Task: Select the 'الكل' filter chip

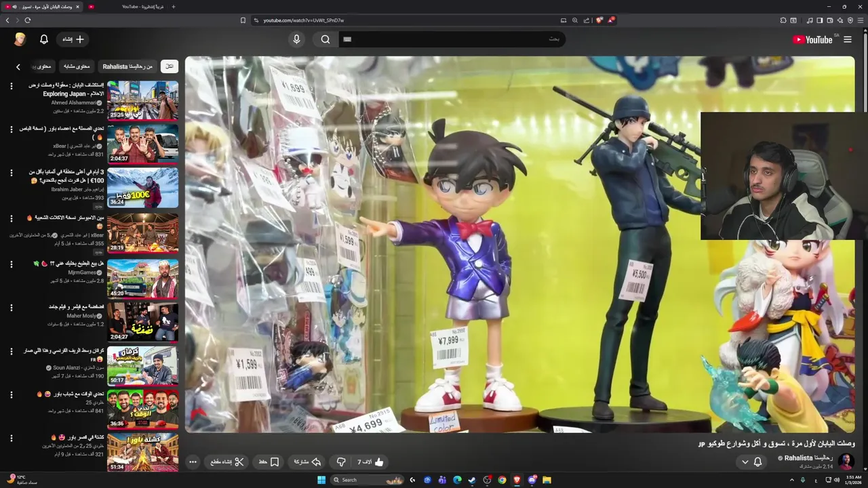Action: 170,66
